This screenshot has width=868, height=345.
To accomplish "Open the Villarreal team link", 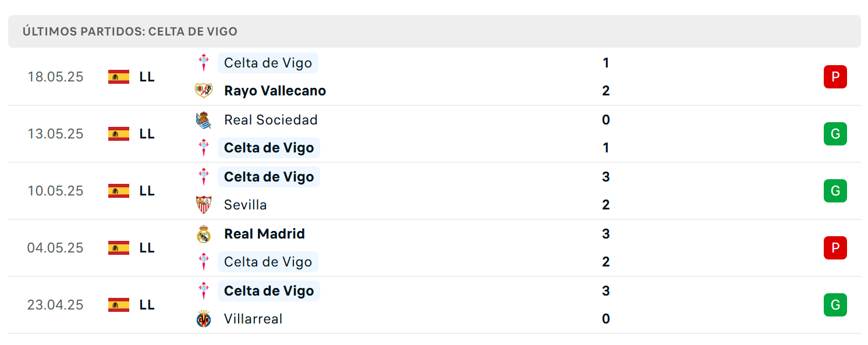I will [x=253, y=319].
